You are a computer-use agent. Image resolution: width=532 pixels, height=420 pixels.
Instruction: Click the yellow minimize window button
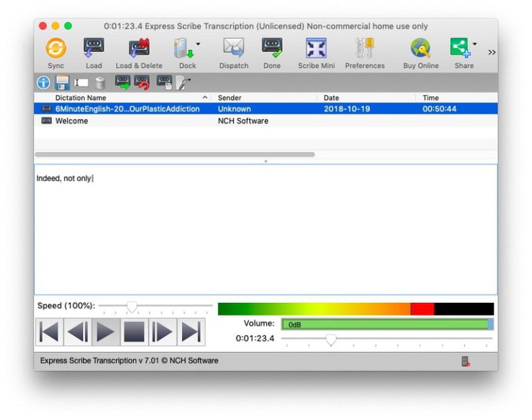[x=55, y=26]
